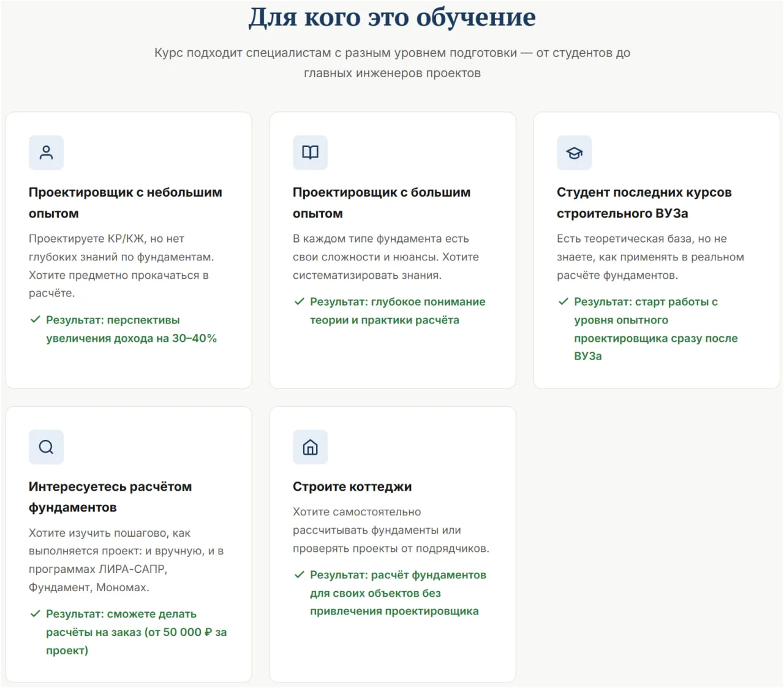This screenshot has width=784, height=688.
Task: Click the magnifying glass icon
Action: pyautogui.click(x=46, y=447)
